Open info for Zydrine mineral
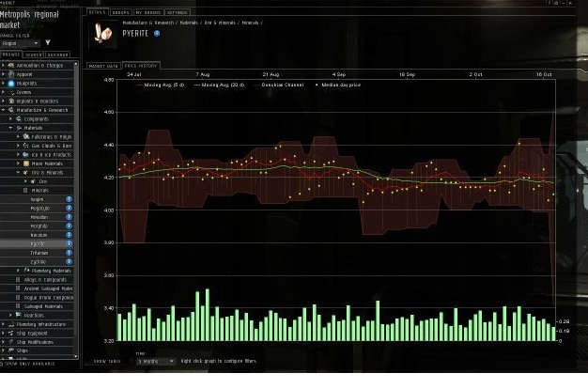Image resolution: width=588 pixels, height=389 pixels. [69, 262]
